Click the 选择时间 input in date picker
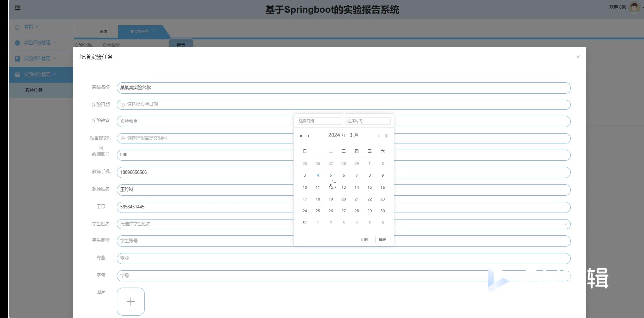Viewport: 644px width, 318px height. pos(368,121)
